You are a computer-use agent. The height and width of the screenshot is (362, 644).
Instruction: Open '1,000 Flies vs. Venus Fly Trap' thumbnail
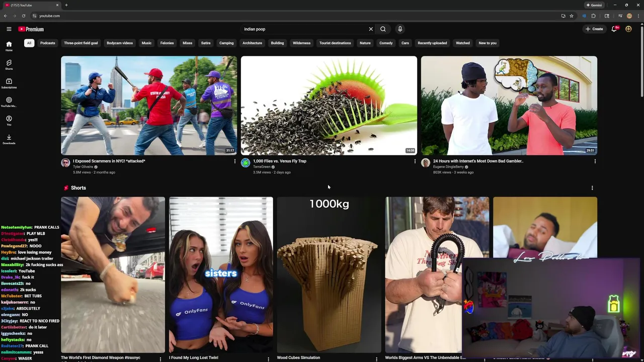(x=329, y=105)
